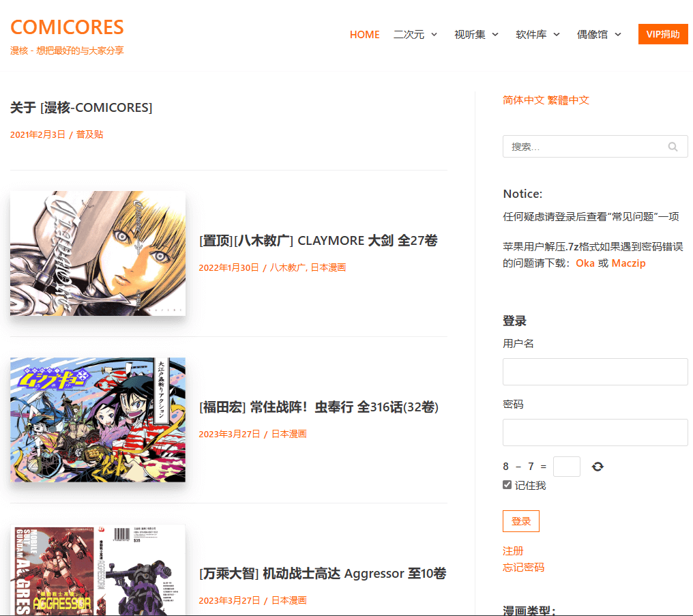The width and height of the screenshot is (693, 616).
Task: Open the 注册 link
Action: (x=513, y=551)
